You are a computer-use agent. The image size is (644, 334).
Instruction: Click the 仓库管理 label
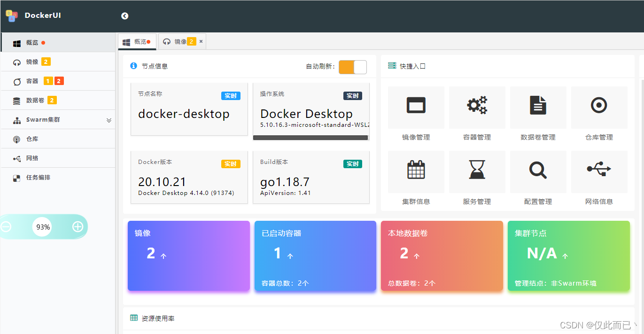click(599, 137)
